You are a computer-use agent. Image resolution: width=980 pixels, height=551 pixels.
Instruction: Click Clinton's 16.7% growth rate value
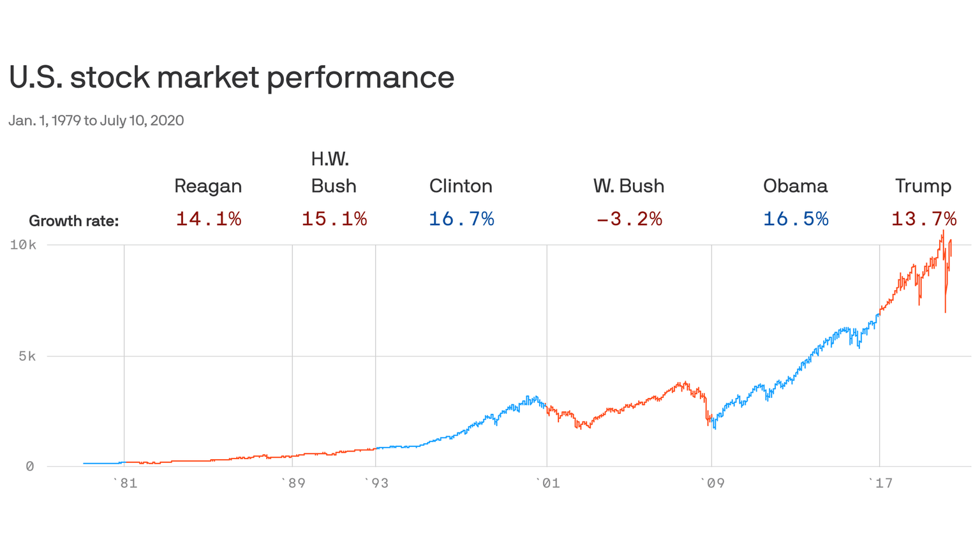(461, 219)
